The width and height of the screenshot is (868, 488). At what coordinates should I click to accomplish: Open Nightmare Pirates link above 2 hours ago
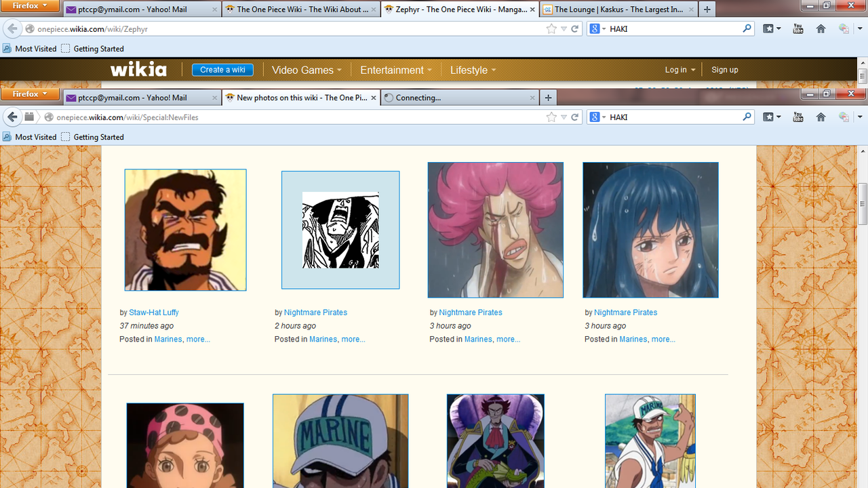315,312
